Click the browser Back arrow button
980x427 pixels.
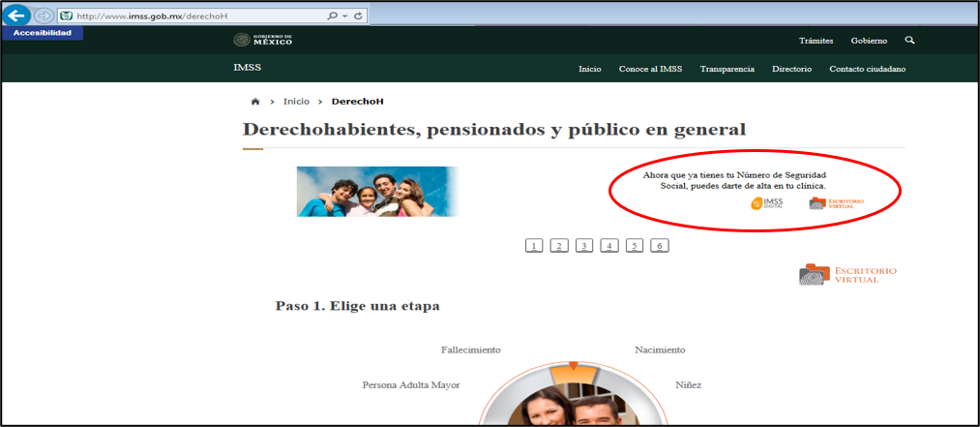(16, 14)
